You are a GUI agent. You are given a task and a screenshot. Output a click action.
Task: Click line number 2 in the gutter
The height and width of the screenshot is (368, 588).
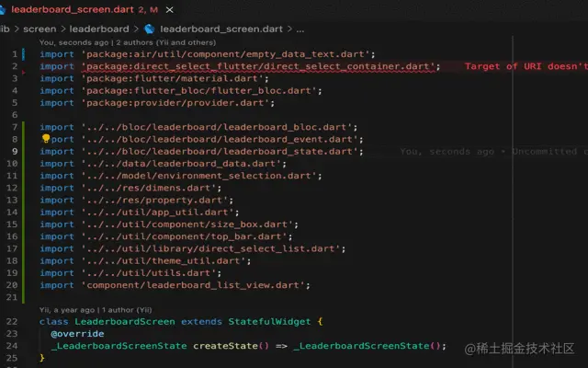(15, 66)
